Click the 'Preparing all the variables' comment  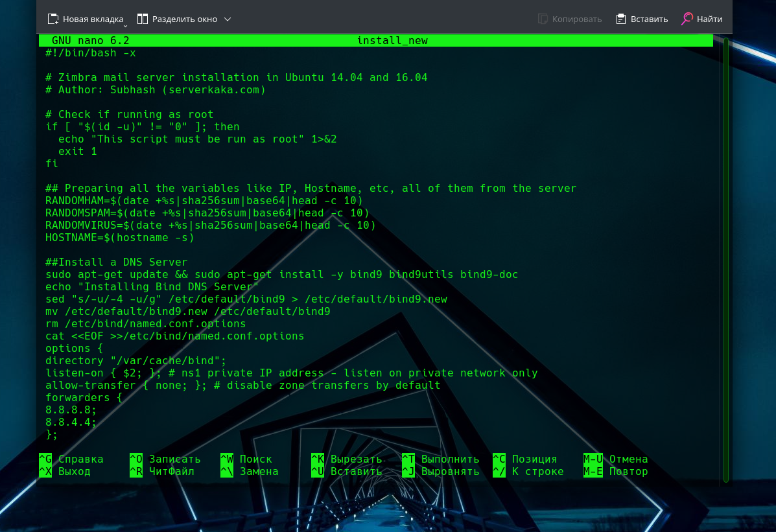(311, 189)
